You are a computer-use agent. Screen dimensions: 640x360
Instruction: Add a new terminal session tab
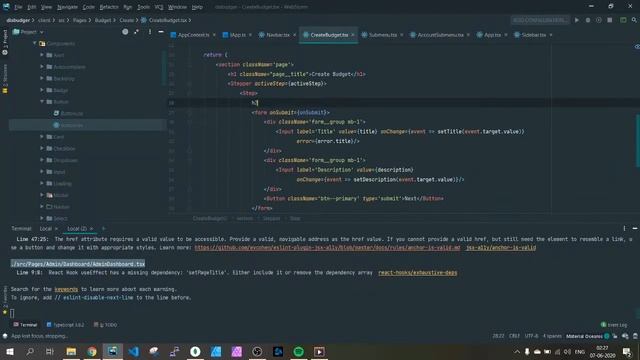104,229
